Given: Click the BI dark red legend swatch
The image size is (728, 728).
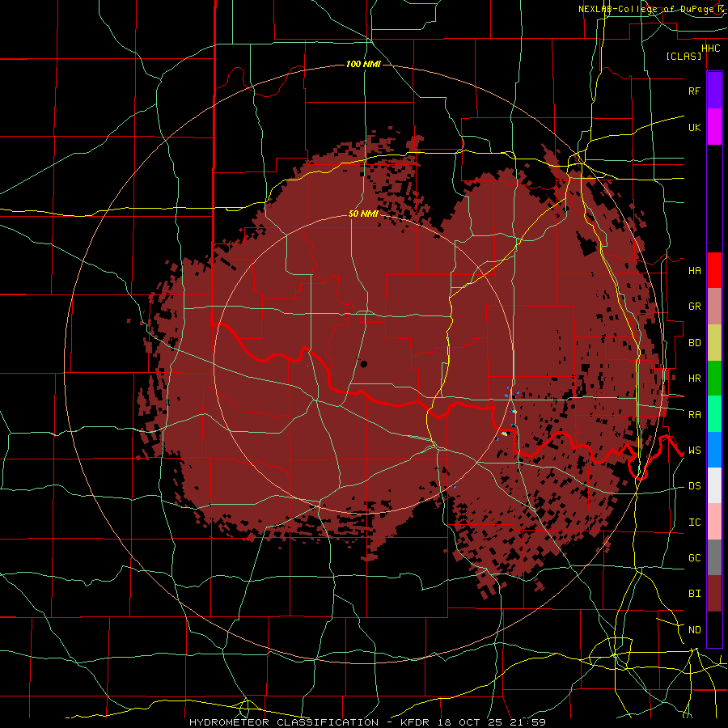Looking at the screenshot, I should point(714,594).
